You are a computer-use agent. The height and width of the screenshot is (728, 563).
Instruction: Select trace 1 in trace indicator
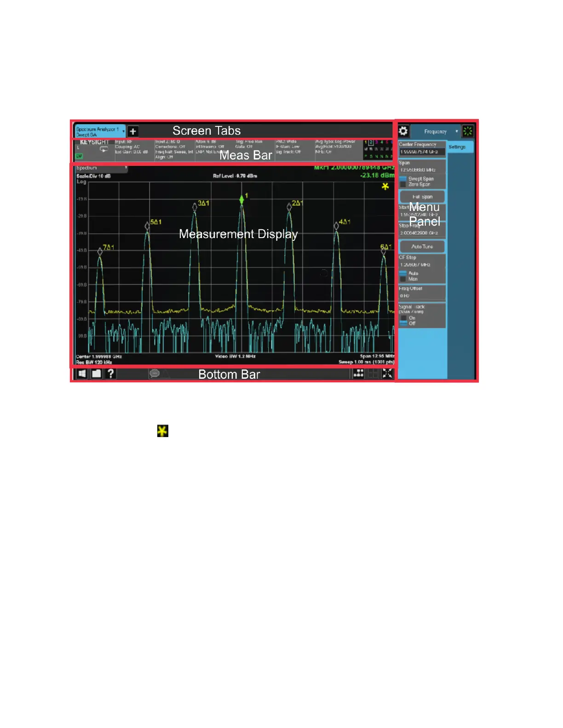click(x=366, y=143)
